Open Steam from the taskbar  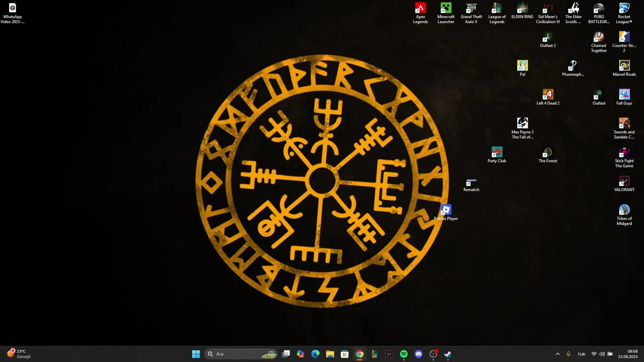click(x=448, y=354)
